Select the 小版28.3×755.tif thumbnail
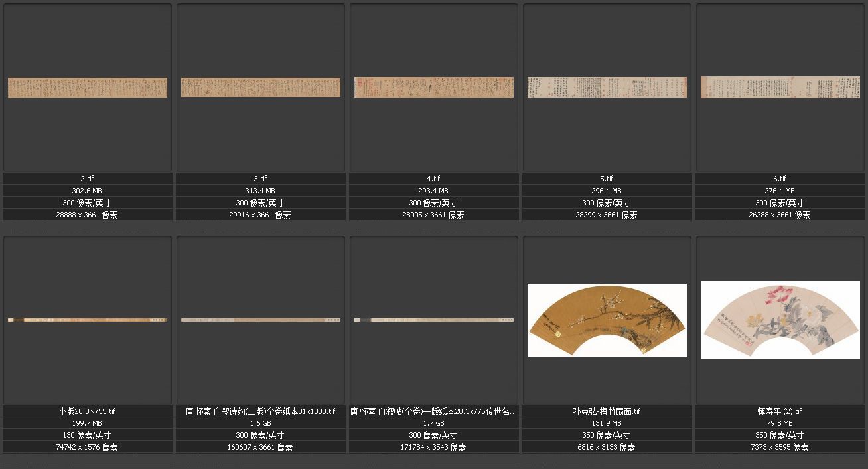The image size is (868, 469). pos(88,320)
